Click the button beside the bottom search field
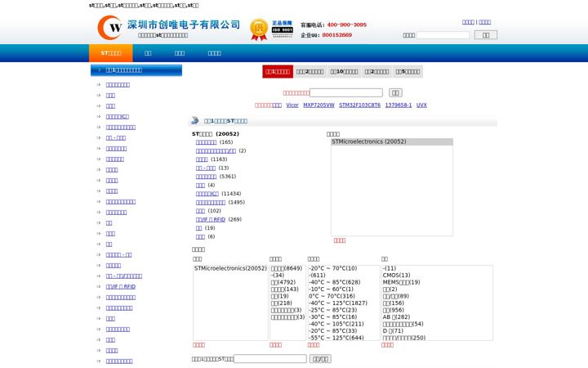 [x=320, y=359]
